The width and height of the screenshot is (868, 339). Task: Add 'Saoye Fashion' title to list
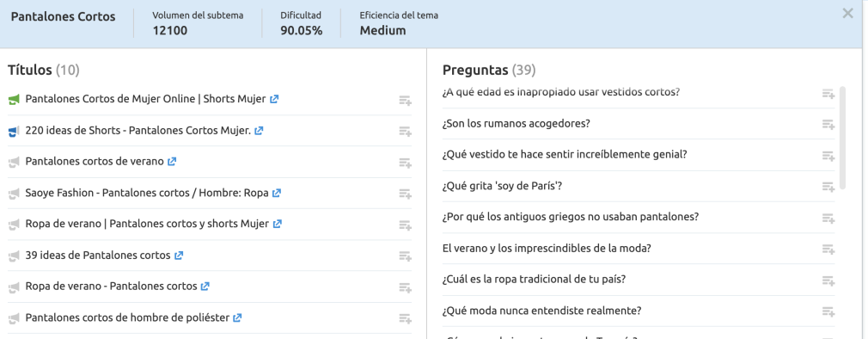406,194
